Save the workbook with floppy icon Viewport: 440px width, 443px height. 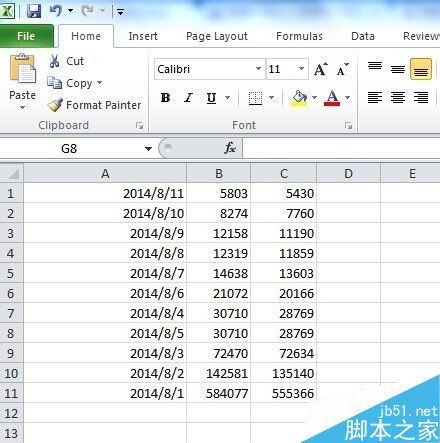(x=34, y=11)
